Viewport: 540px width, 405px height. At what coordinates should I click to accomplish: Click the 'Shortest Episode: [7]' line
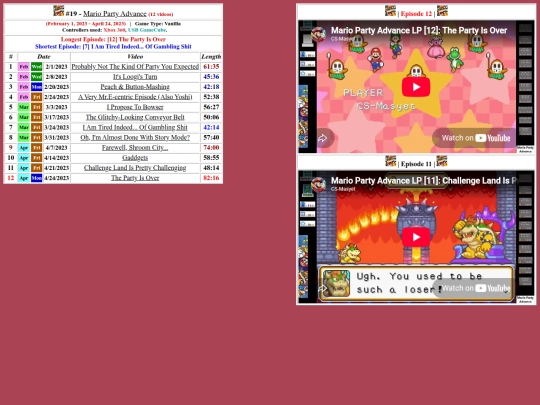(113, 46)
